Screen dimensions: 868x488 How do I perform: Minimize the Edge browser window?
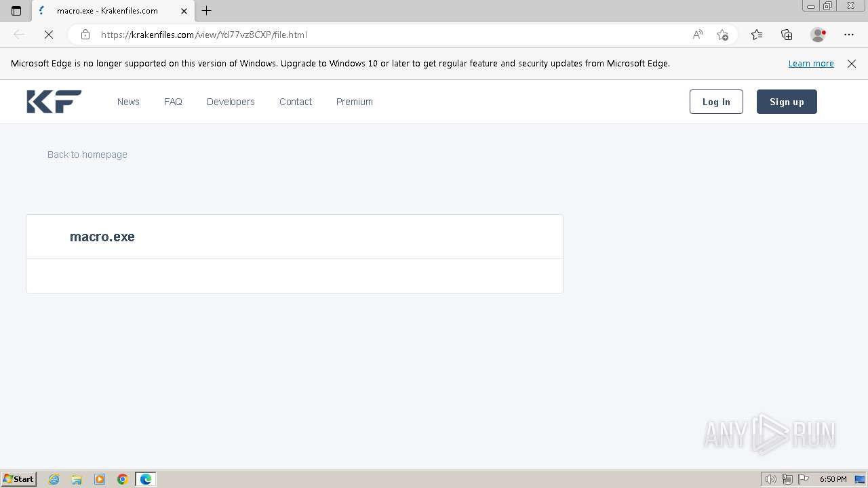tap(811, 5)
